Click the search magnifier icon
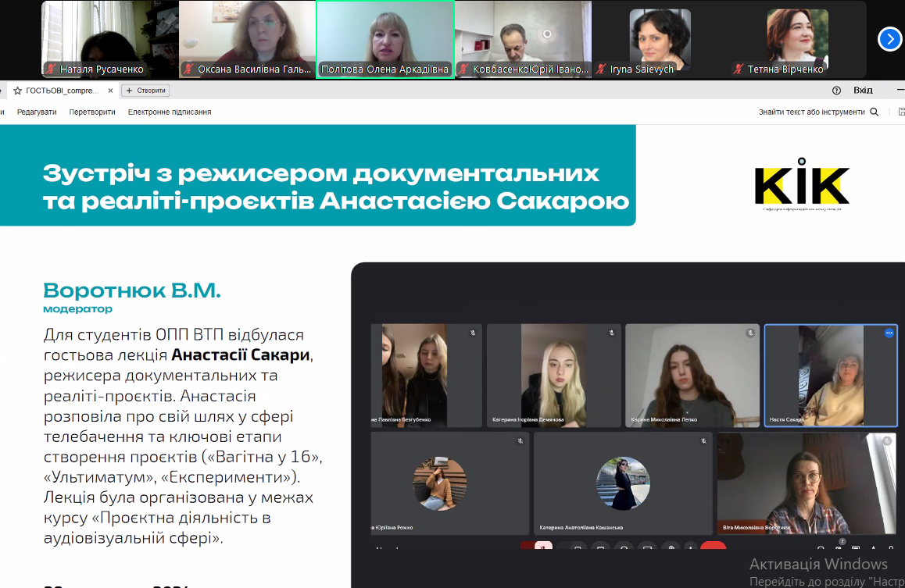Screen dimensions: 905x588 (875, 112)
